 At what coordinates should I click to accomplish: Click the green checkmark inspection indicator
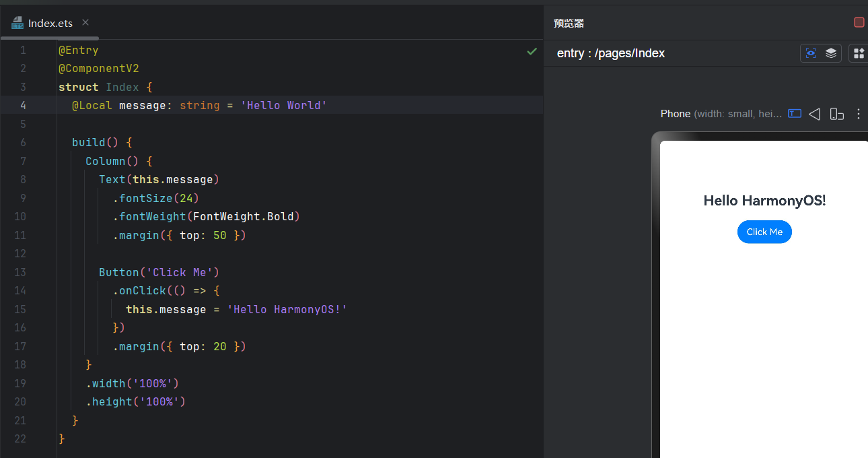tap(532, 51)
